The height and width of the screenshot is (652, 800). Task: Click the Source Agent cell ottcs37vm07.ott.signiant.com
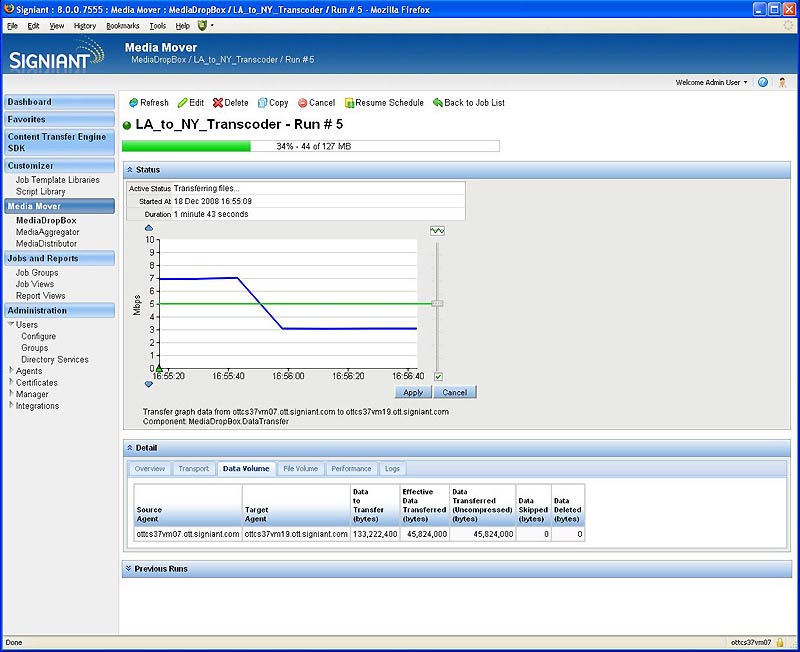[x=188, y=534]
